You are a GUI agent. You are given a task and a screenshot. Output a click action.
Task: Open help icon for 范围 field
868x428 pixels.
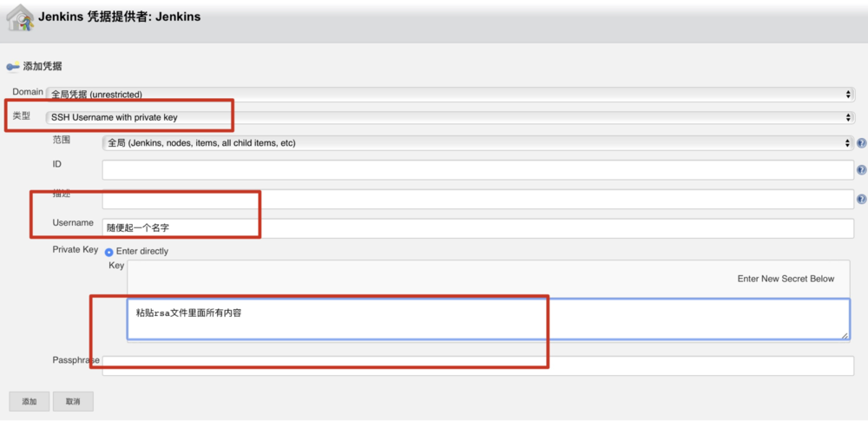point(861,143)
